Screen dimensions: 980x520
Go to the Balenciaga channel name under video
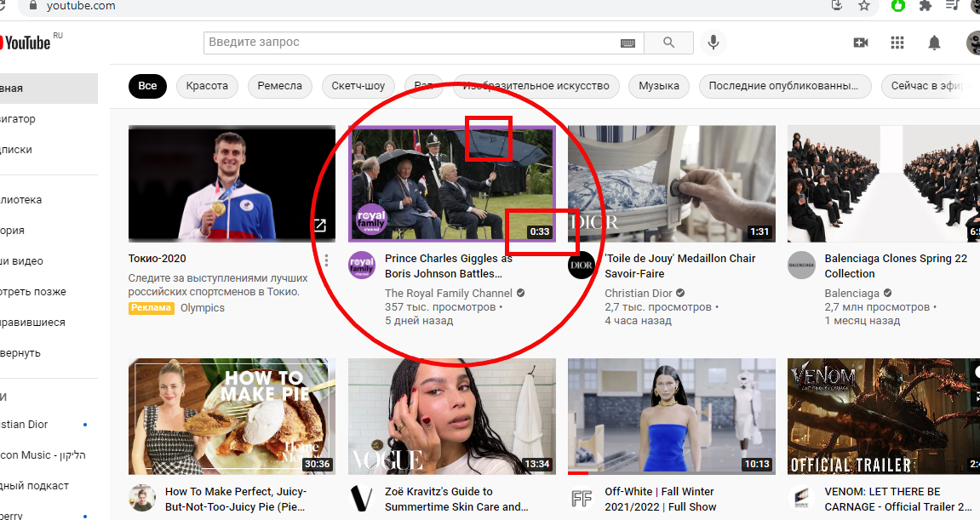[x=852, y=293]
